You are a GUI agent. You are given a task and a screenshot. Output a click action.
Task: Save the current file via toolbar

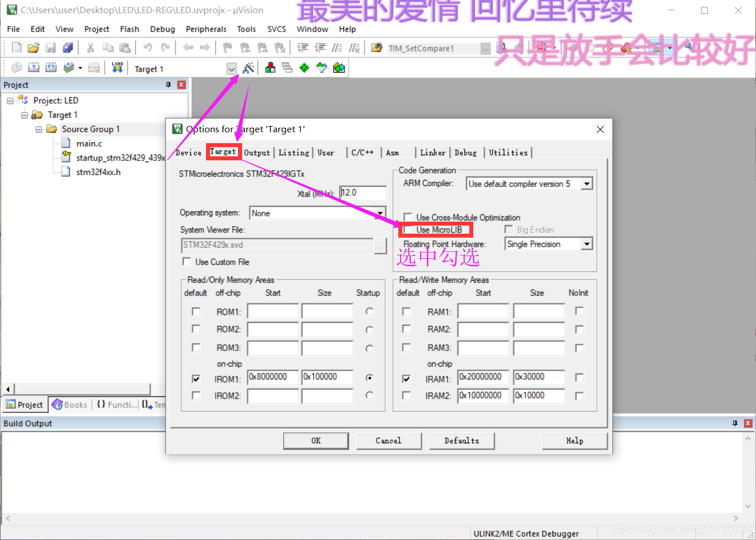point(51,48)
